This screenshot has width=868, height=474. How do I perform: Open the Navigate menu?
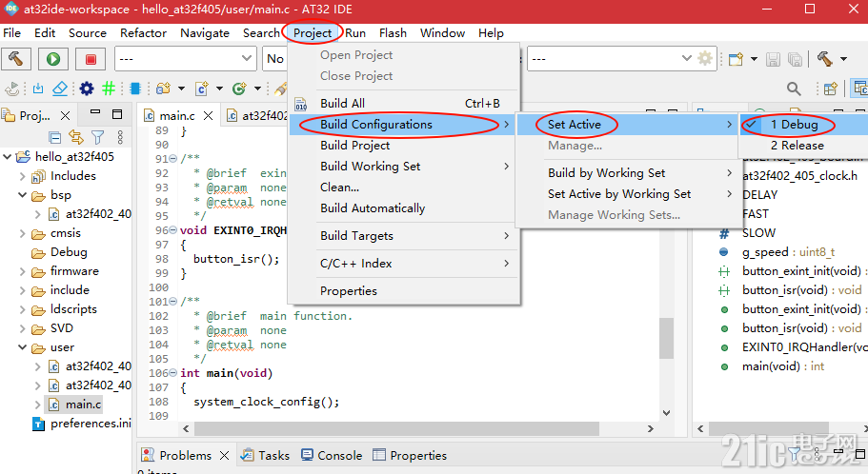click(205, 33)
